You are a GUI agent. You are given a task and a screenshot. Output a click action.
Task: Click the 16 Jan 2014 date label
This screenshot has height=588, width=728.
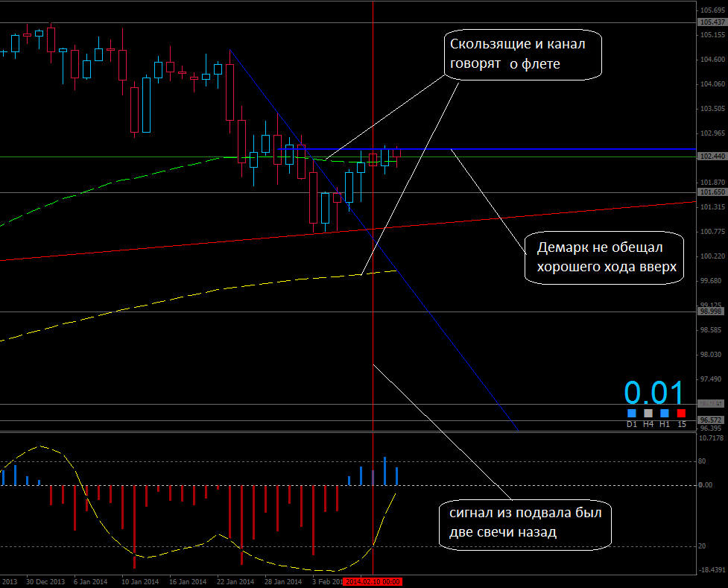coord(188,581)
